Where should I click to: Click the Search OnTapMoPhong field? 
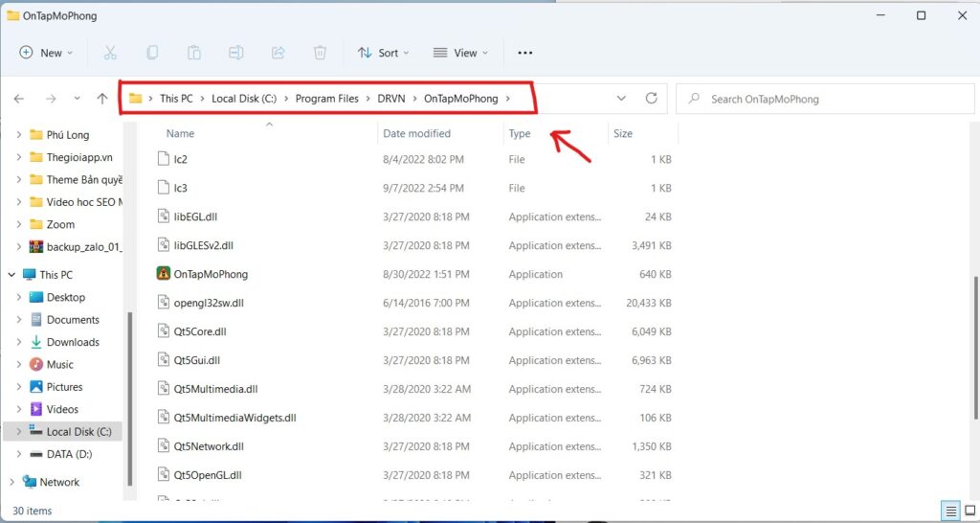825,99
